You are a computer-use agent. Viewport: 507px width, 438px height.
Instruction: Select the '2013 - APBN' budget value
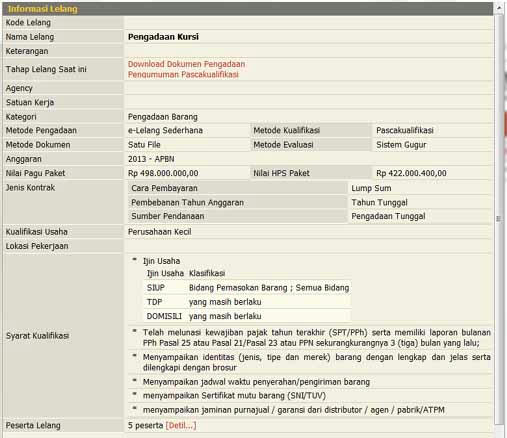pos(151,159)
